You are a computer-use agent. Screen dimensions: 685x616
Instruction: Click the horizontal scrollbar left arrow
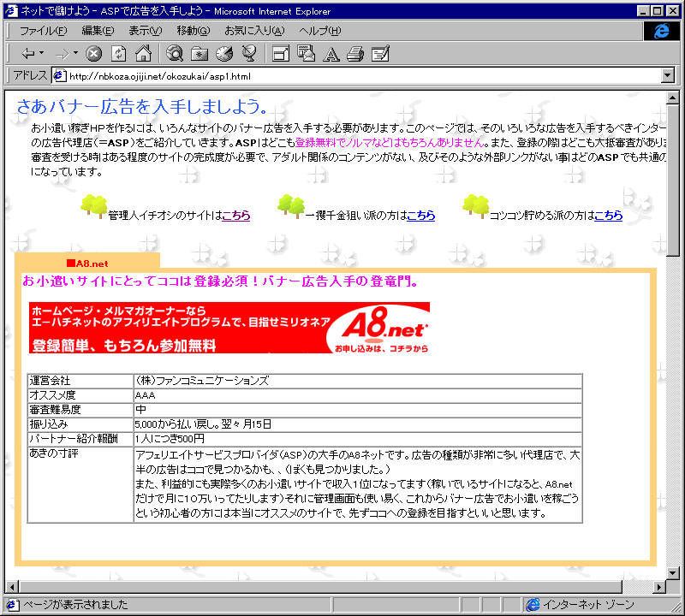click(x=12, y=587)
